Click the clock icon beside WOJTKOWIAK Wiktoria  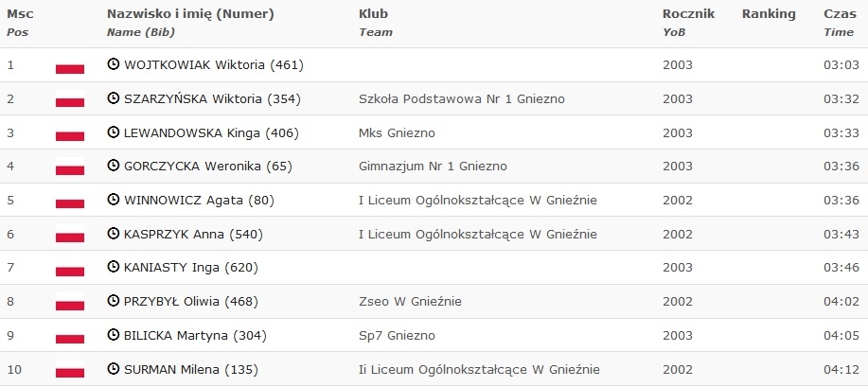(113, 64)
